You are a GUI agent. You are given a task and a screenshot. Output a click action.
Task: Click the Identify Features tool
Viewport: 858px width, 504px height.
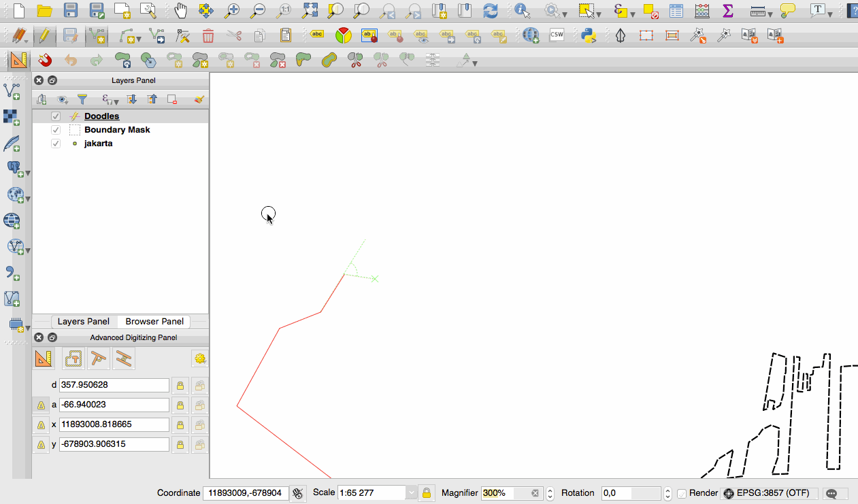[x=522, y=10]
